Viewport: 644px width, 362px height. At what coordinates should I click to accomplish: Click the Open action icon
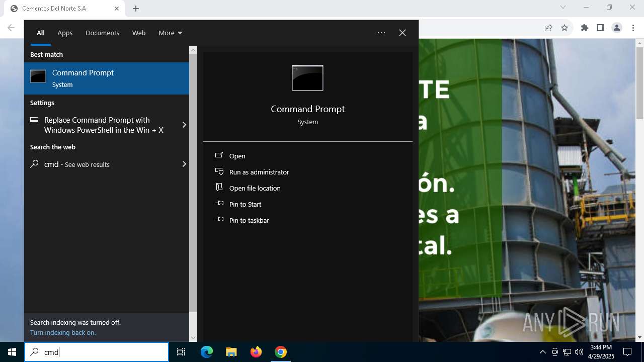pyautogui.click(x=219, y=155)
